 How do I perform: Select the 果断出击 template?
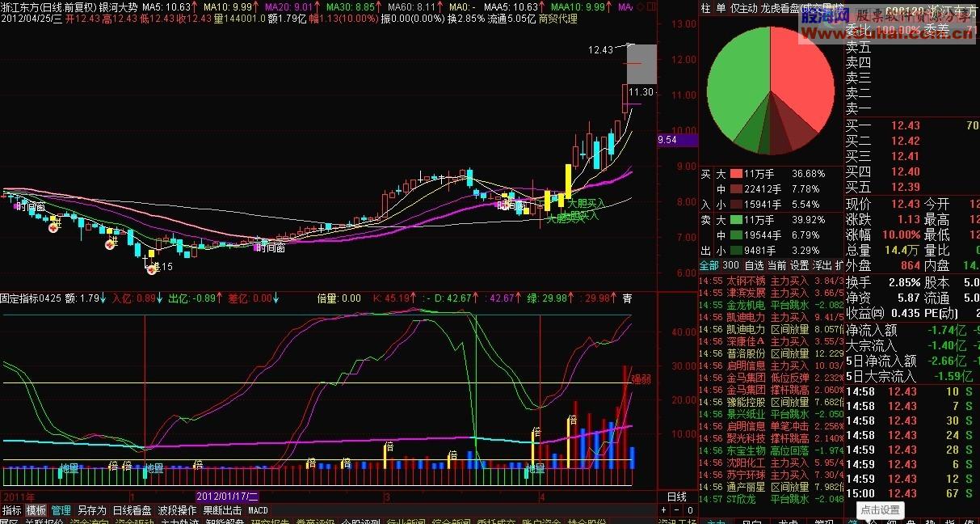tap(222, 510)
